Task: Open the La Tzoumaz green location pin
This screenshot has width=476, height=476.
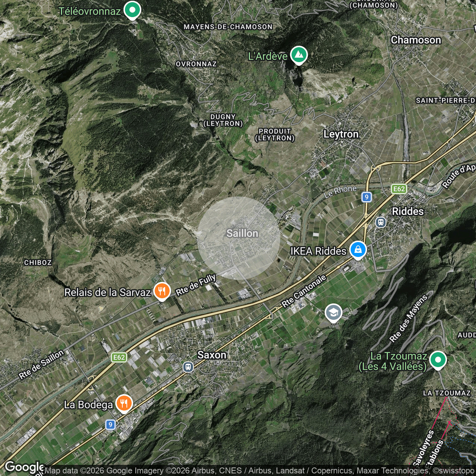Action: click(x=438, y=360)
